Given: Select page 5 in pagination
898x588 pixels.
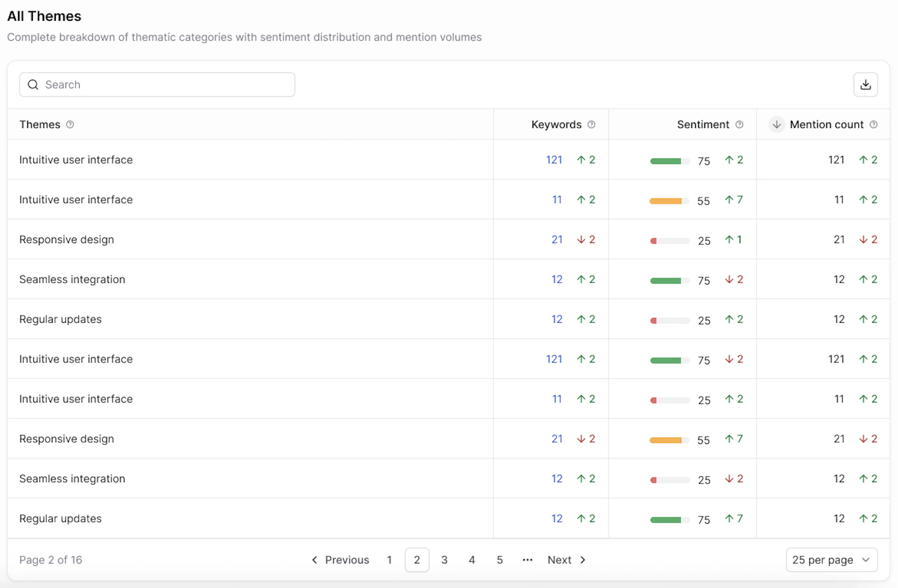Looking at the screenshot, I should point(499,560).
